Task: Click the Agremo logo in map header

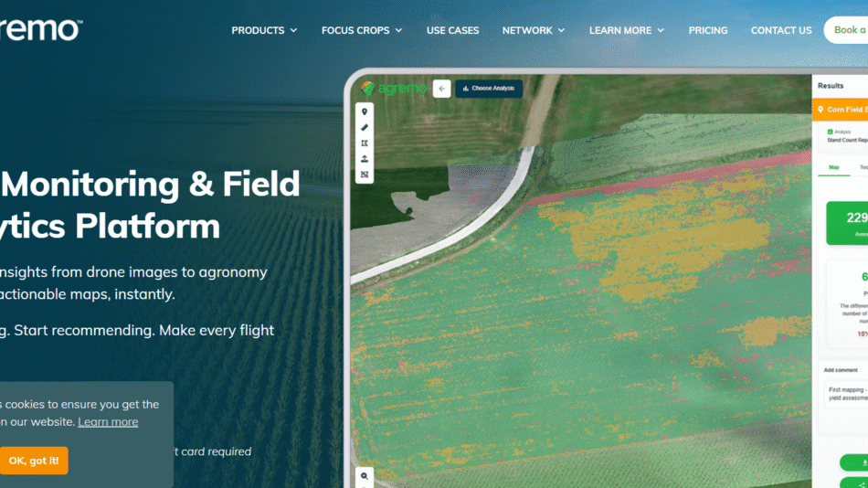Action: 393,89
